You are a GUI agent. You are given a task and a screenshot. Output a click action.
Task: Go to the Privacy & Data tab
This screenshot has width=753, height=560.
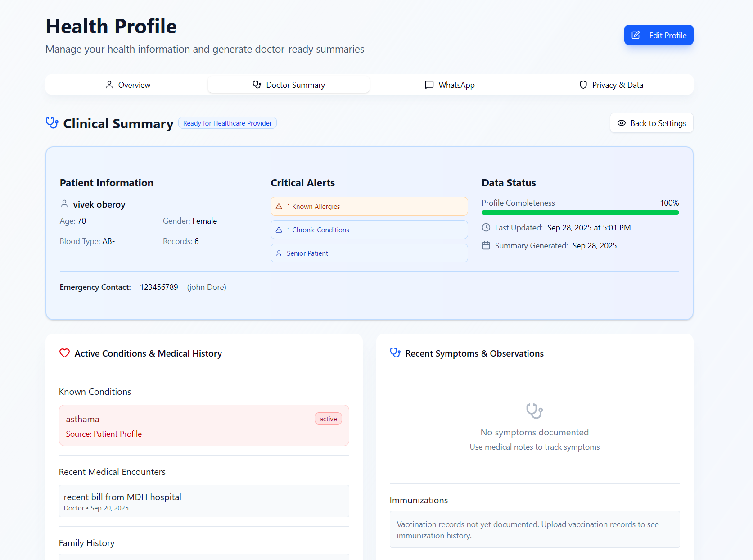click(x=611, y=85)
